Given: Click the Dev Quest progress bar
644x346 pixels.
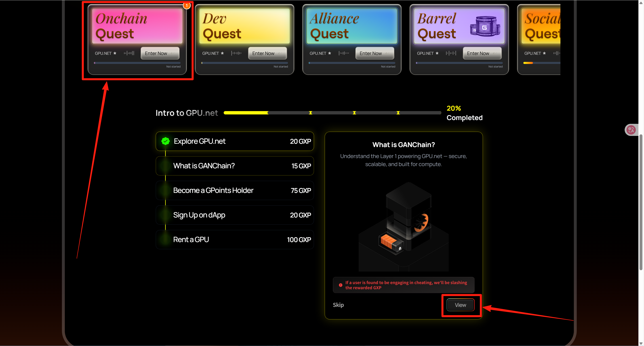Looking at the screenshot, I should point(244,63).
